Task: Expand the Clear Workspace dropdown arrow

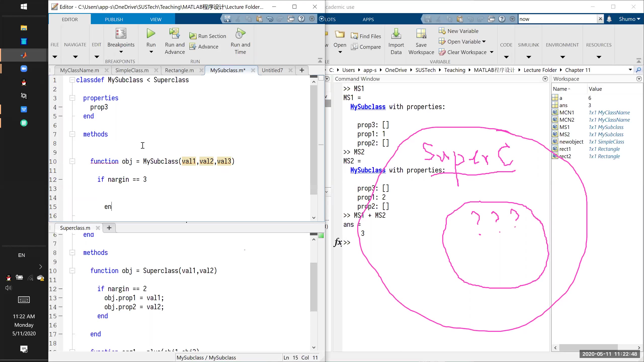Action: pyautogui.click(x=492, y=52)
